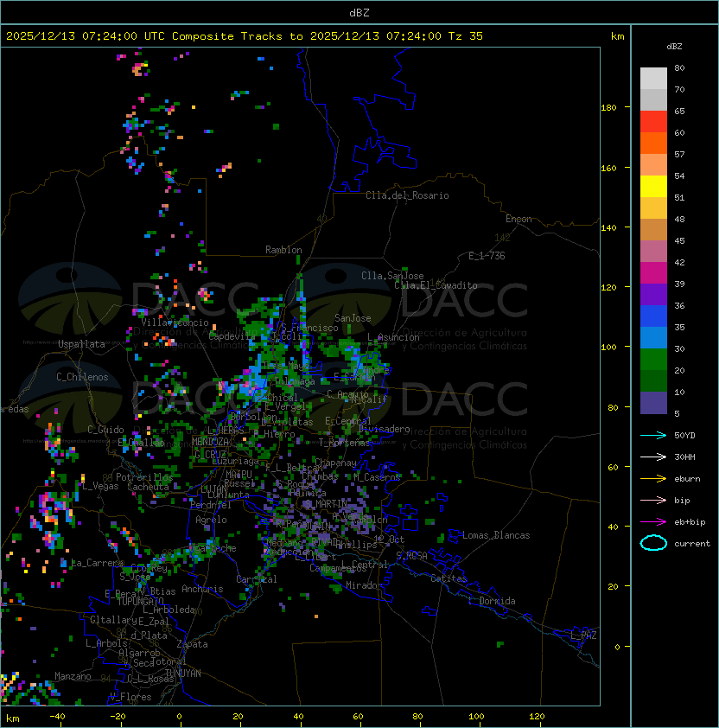Click the 'Clla.SanJose' map label
The width and height of the screenshot is (719, 728).
[392, 276]
